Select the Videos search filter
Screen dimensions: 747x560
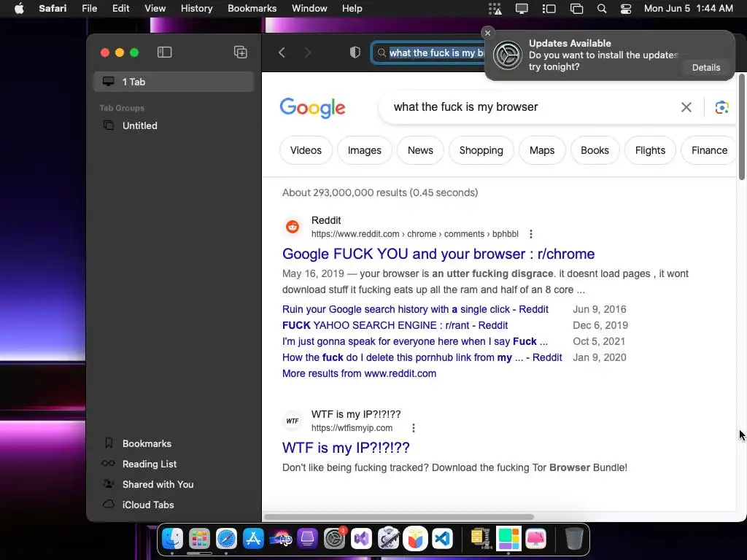pos(306,150)
